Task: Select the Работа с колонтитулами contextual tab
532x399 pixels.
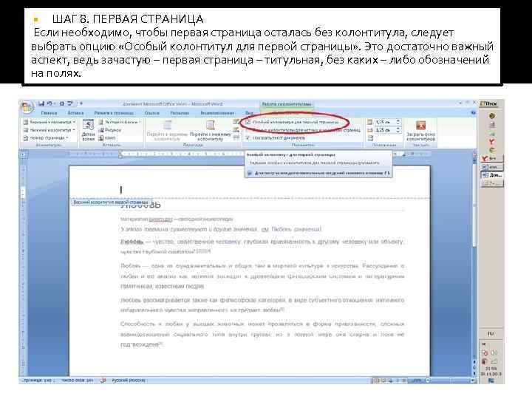Action: [x=287, y=104]
